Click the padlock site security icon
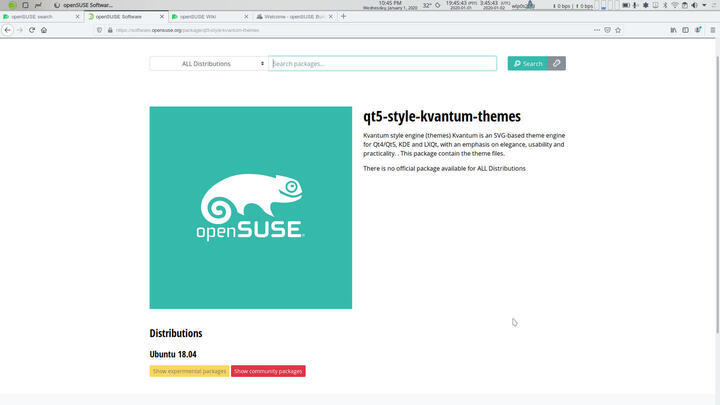Screen dimensions: 720x405 tap(110, 30)
